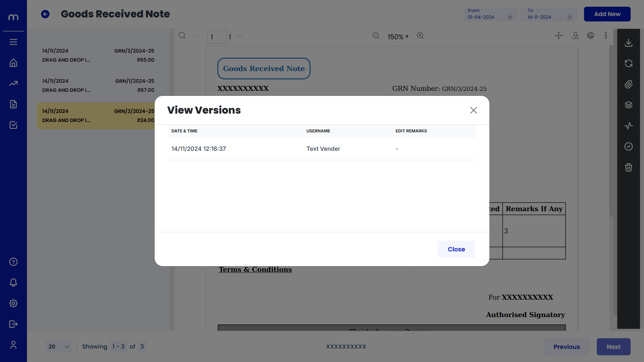Click the pan move tool icon
This screenshot has height=362, width=644.
tap(559, 36)
